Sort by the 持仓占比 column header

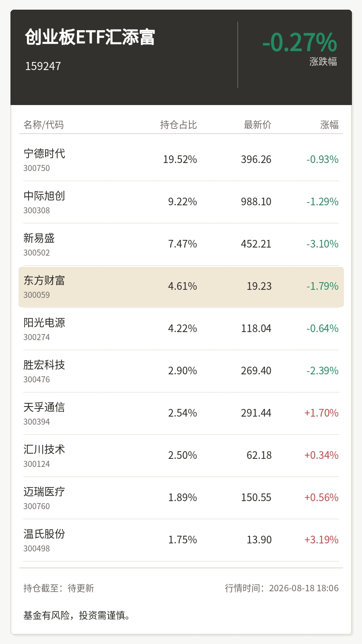pos(179,125)
